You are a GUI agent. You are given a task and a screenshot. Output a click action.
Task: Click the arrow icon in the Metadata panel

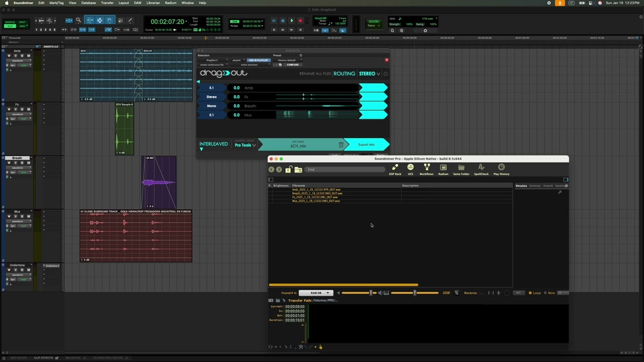(559, 193)
